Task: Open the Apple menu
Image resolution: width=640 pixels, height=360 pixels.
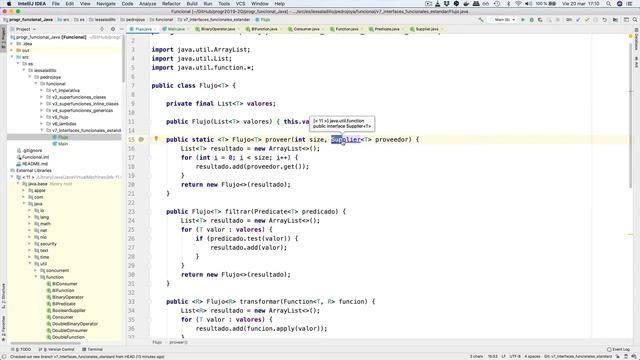Action: [9, 4]
